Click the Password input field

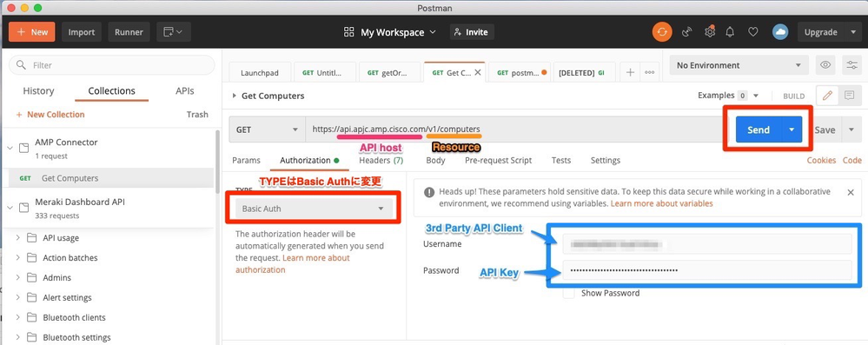(707, 270)
